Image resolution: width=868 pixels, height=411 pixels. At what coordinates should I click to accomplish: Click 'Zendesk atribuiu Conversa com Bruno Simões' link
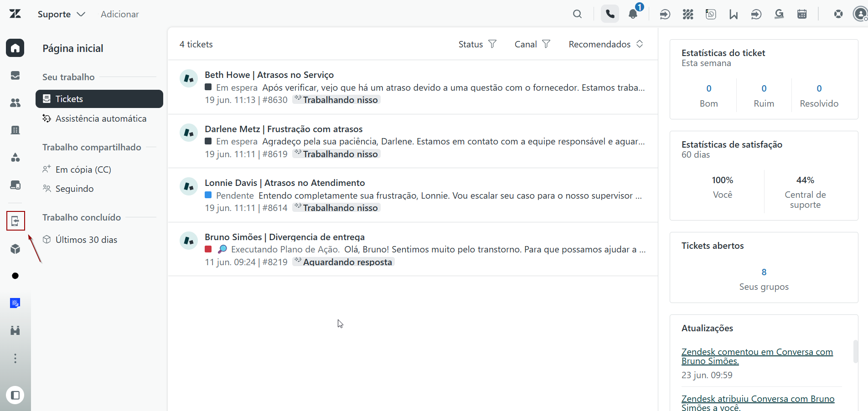(x=758, y=403)
